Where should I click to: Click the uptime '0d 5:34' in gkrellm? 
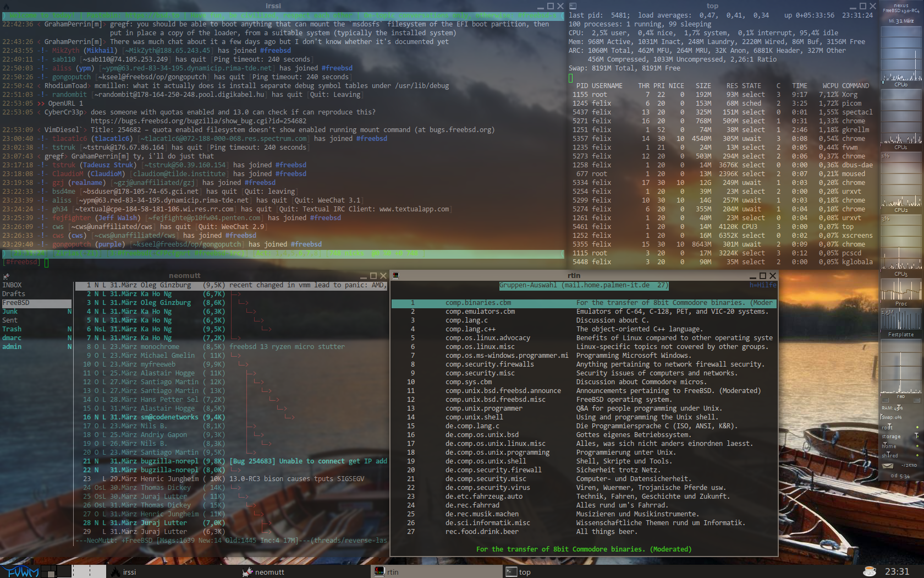click(x=901, y=476)
